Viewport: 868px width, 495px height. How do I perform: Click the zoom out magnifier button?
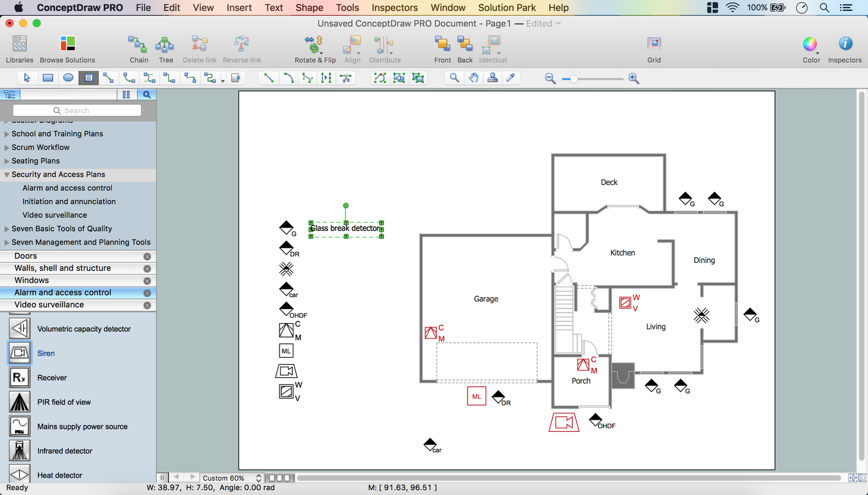point(550,78)
